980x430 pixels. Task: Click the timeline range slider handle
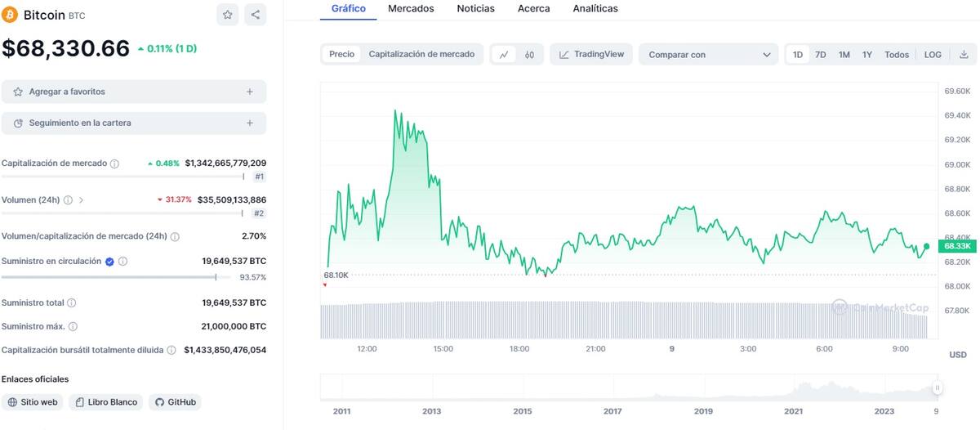click(x=938, y=388)
